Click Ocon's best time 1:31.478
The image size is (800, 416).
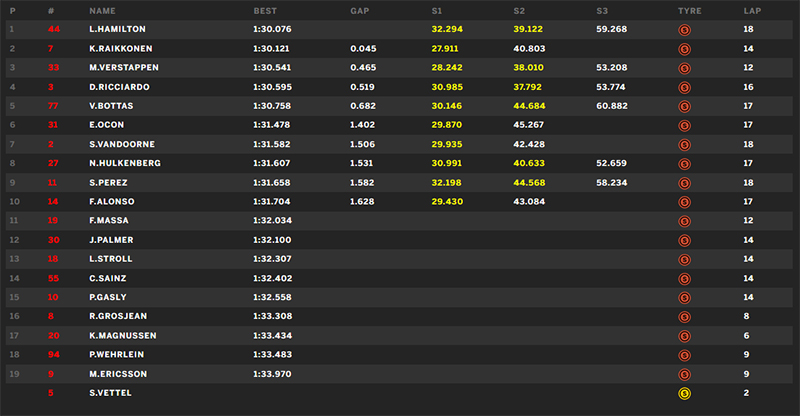[x=271, y=125]
